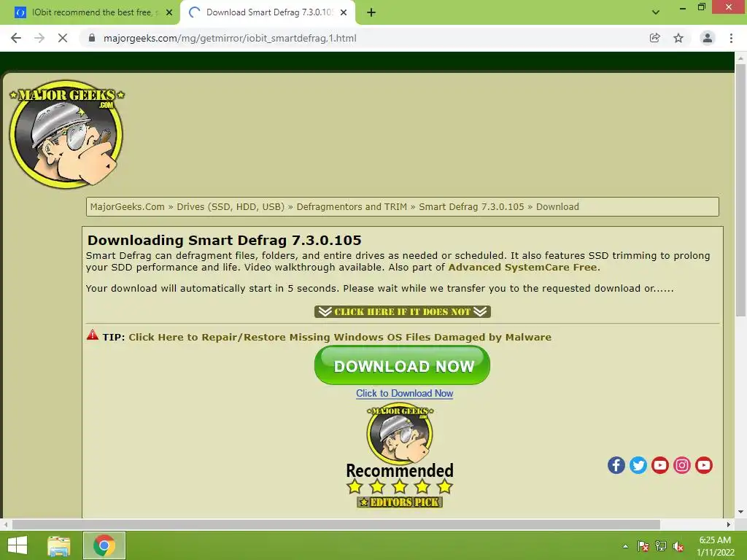
Task: Click the horizontal scrollbar left arrow
Action: tap(5, 524)
